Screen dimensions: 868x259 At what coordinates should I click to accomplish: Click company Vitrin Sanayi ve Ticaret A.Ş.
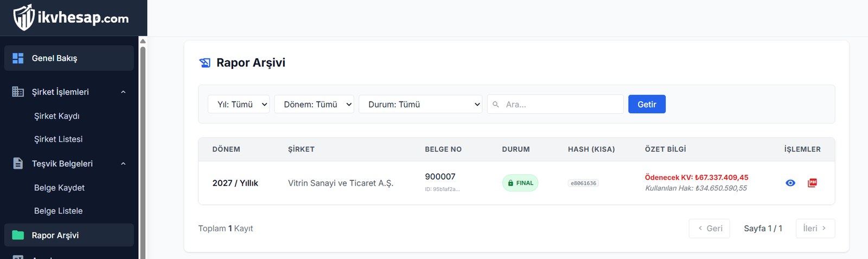(x=341, y=184)
